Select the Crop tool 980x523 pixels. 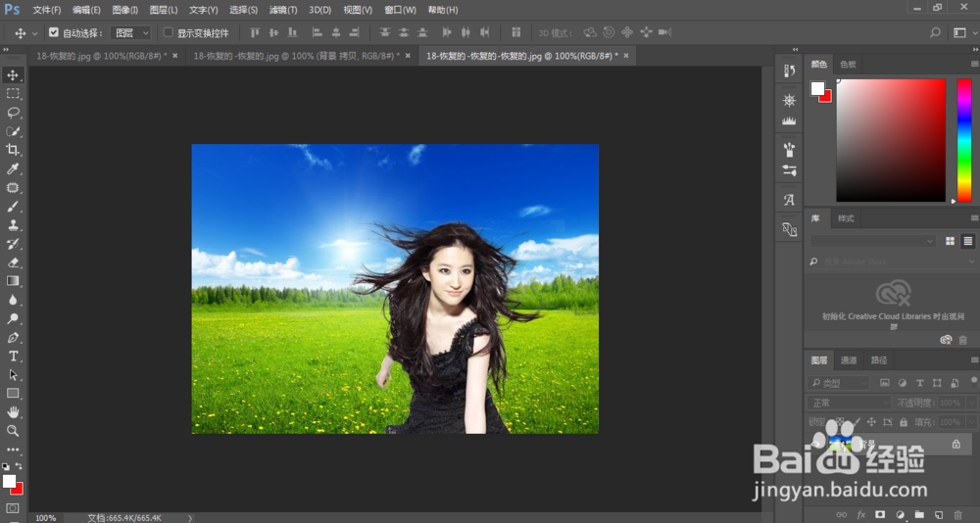[x=13, y=150]
